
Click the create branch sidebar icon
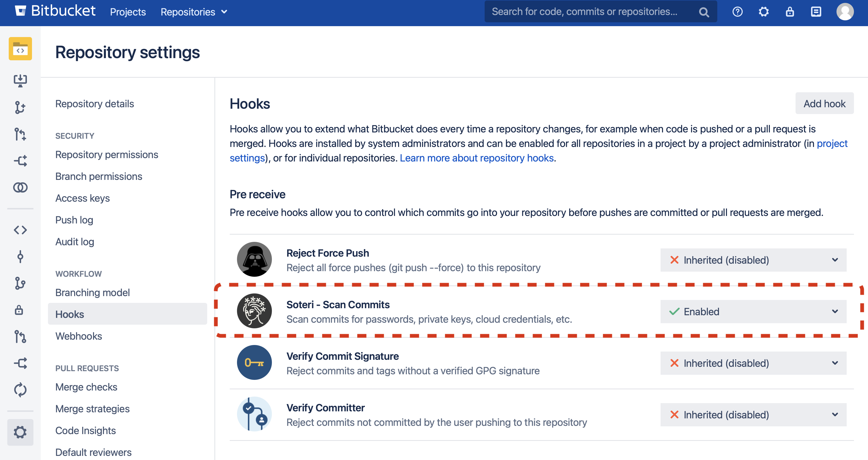coord(20,107)
